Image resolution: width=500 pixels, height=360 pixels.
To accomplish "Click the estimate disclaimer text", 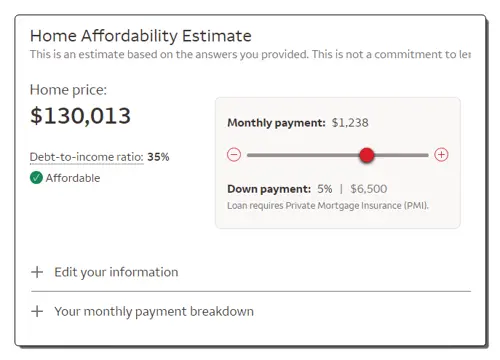I will tap(250, 54).
